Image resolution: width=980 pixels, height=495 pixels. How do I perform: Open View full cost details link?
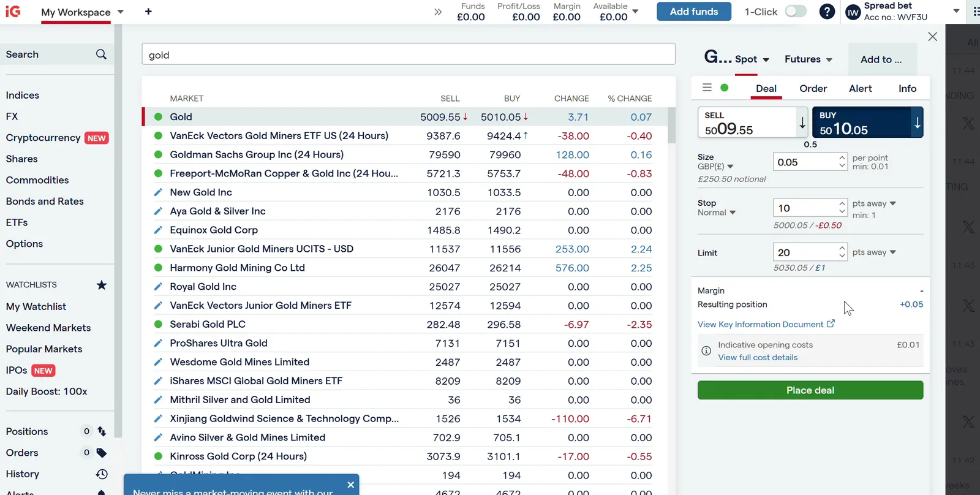pos(758,358)
